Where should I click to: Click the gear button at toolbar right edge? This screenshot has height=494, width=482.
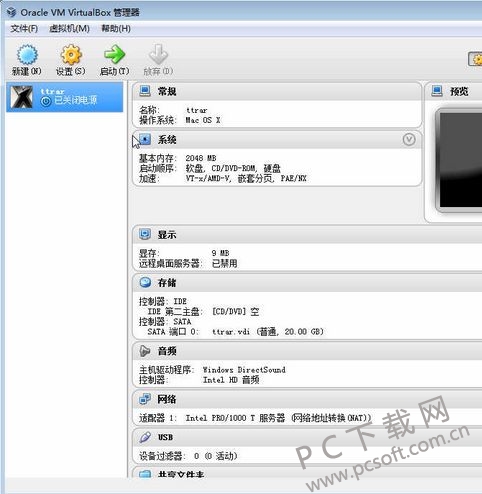point(476,60)
